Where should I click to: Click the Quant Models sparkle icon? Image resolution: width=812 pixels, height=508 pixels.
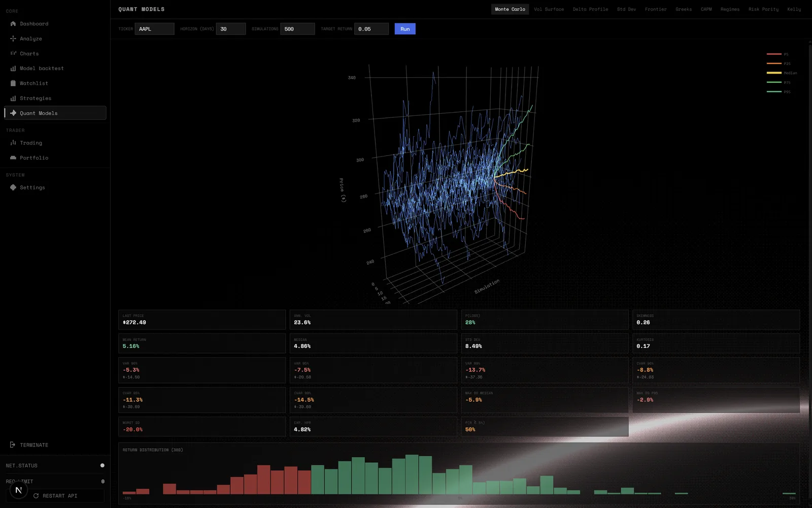coord(13,113)
